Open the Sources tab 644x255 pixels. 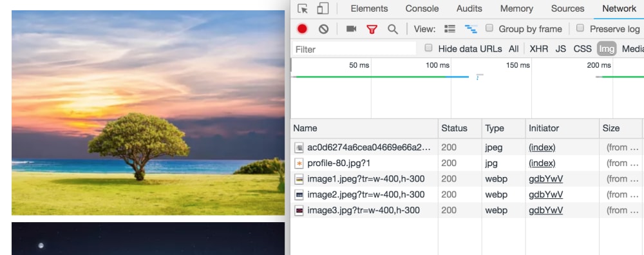(567, 8)
